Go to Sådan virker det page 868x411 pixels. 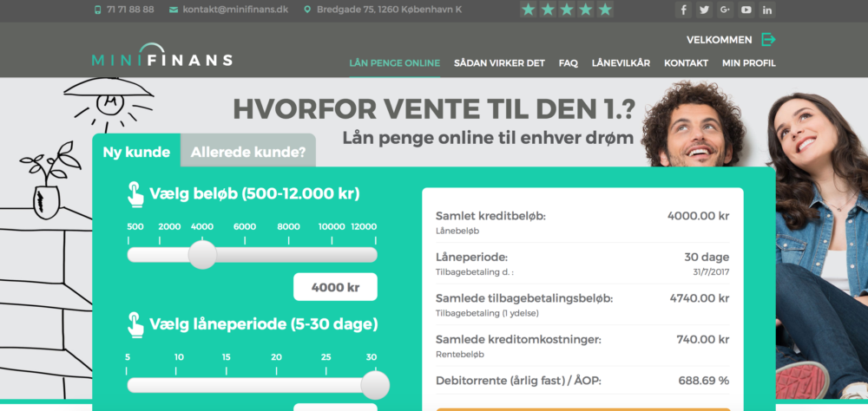499,63
